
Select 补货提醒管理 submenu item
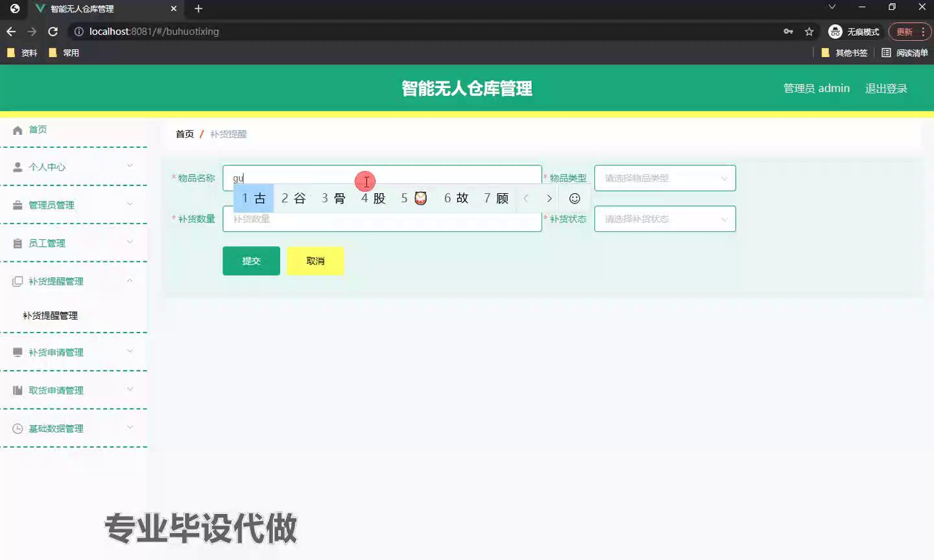51,316
